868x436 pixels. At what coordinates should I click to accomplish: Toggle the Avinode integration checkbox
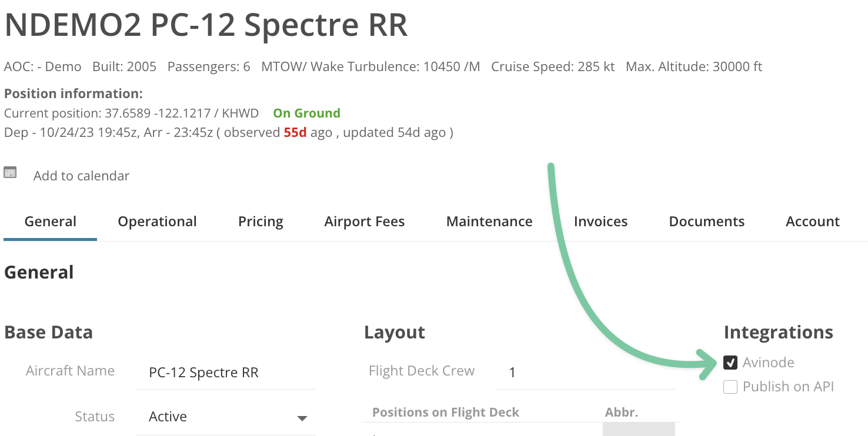point(730,363)
